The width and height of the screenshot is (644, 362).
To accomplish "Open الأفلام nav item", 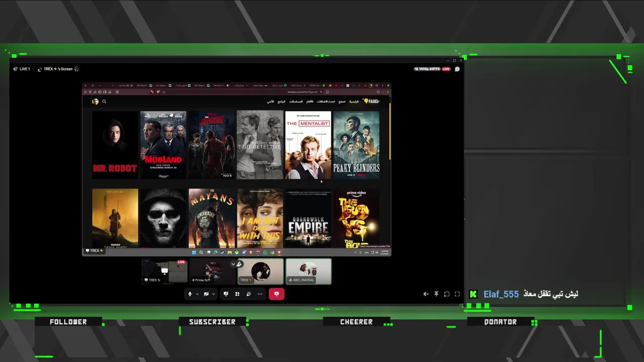I will point(310,102).
